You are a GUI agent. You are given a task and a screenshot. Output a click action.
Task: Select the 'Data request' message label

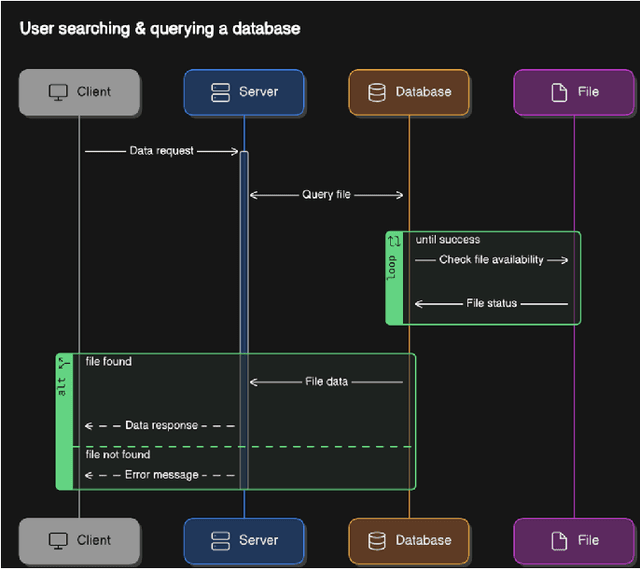[x=161, y=151]
